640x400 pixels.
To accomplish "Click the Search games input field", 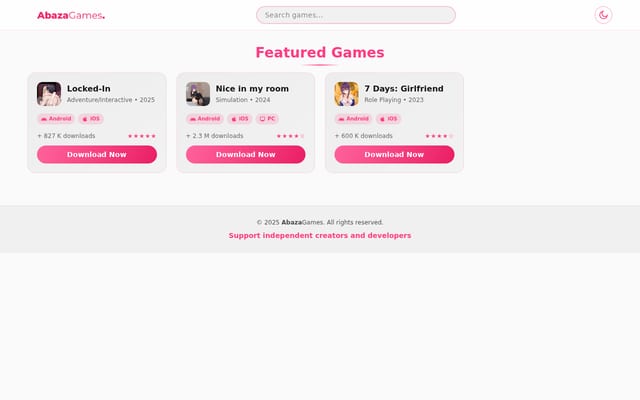I will 356,15.
